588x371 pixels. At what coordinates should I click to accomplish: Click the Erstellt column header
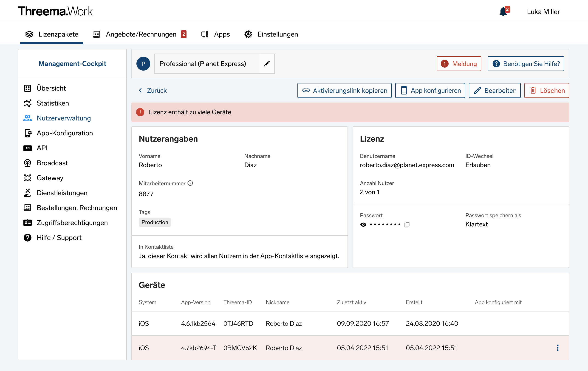click(414, 302)
